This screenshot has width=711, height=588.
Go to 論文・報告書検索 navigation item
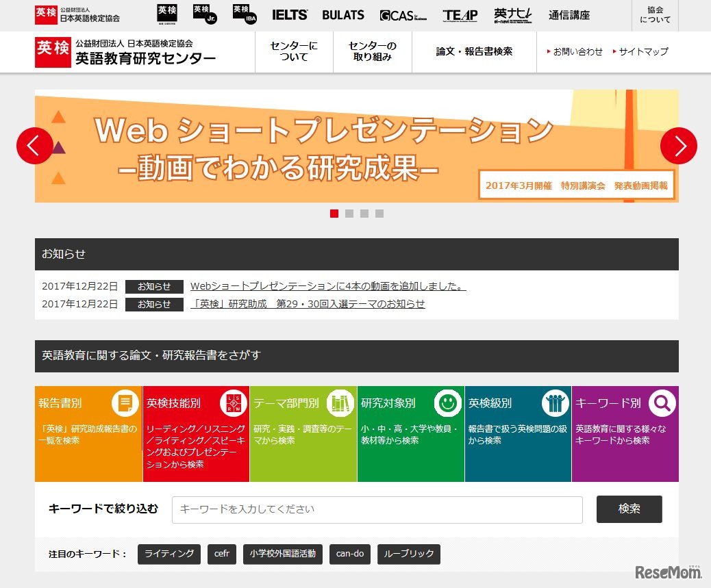pyautogui.click(x=474, y=51)
